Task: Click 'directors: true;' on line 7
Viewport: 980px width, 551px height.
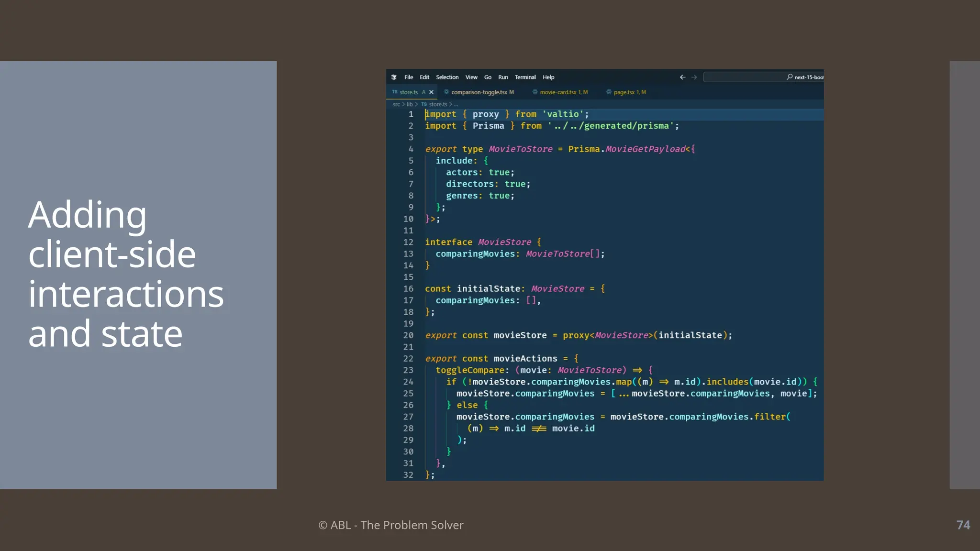Action: point(488,184)
